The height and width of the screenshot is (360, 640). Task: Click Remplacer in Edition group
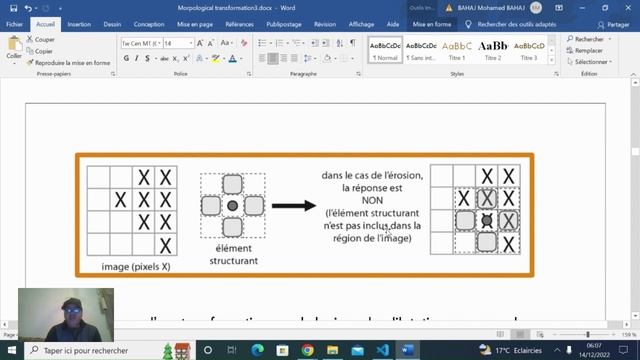point(584,51)
